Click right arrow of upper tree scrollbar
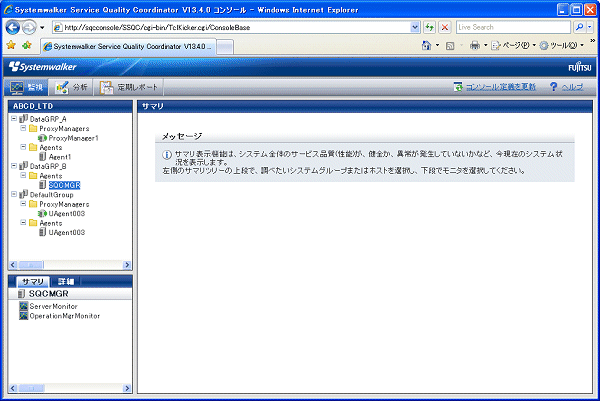The width and height of the screenshot is (600, 401). click(x=127, y=265)
